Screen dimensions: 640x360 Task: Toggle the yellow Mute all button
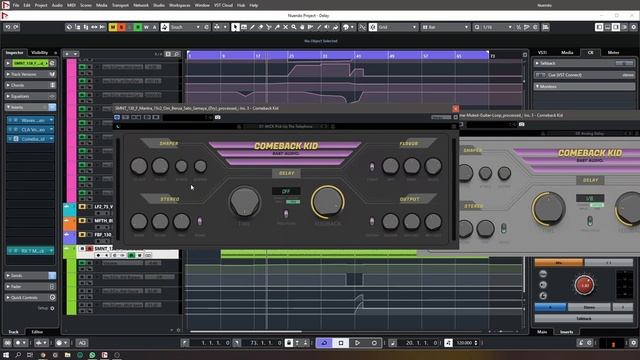tap(113, 27)
